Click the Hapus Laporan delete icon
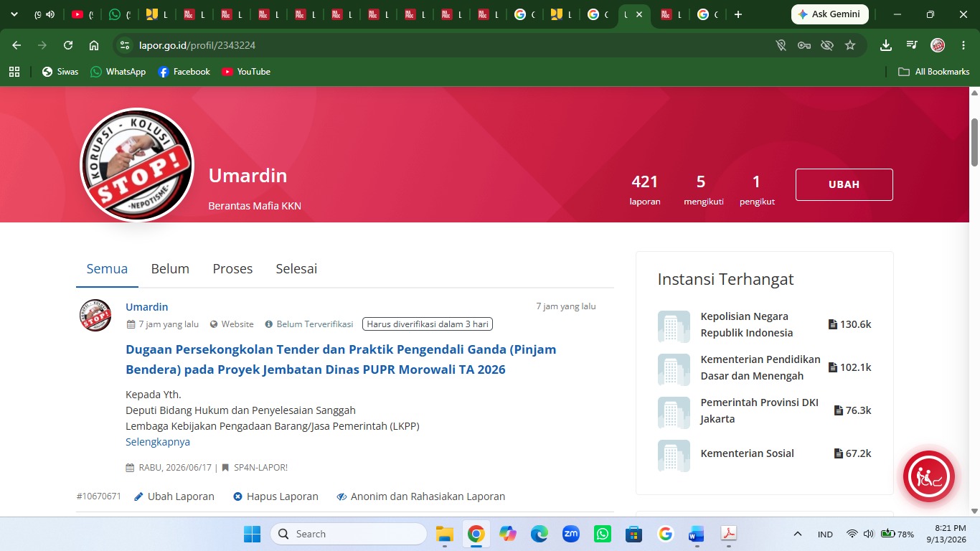This screenshot has height=551, width=980. pos(237,496)
